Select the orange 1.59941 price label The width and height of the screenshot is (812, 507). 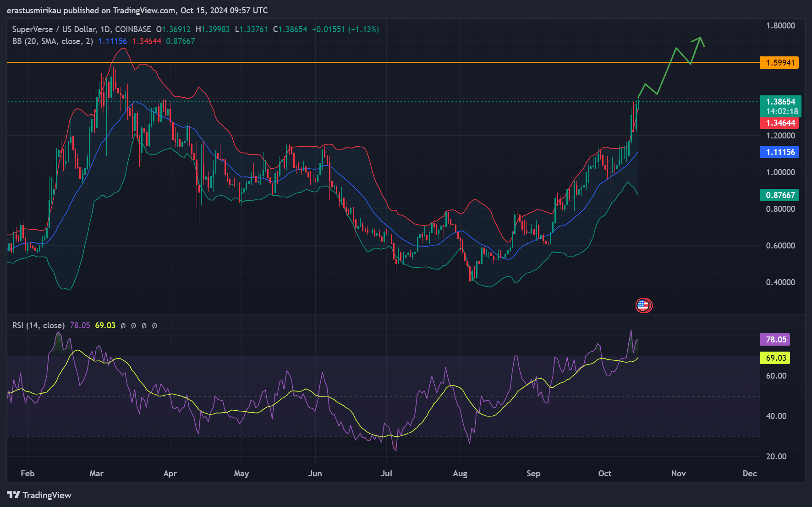click(779, 63)
